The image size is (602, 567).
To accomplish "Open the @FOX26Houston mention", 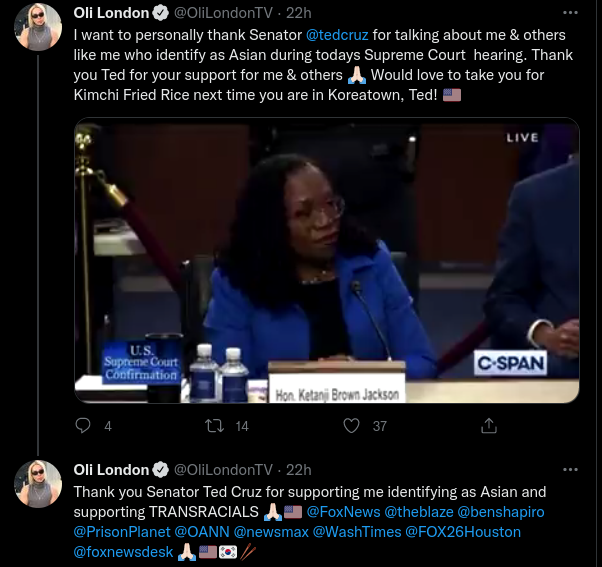I will tap(463, 532).
